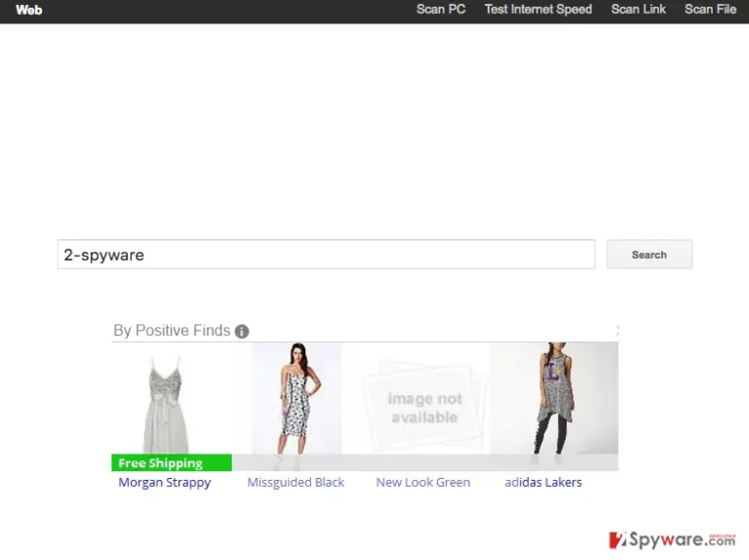
Task: Click the Search button
Action: (x=650, y=255)
